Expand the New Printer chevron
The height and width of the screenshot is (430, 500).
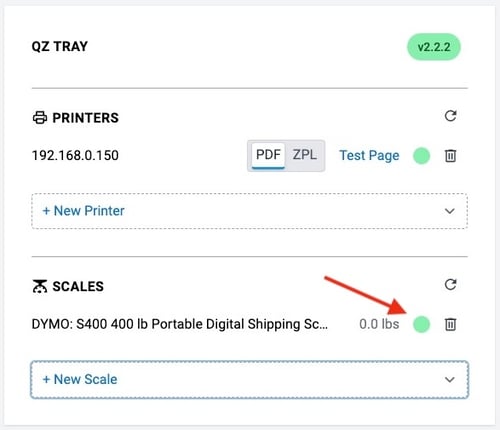pyautogui.click(x=450, y=211)
